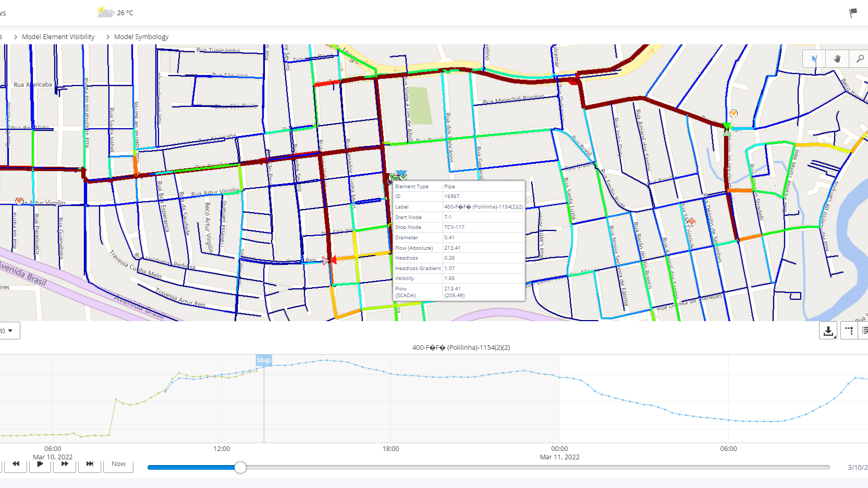Click the play button on timeline
Viewport: 868px width, 488px height.
click(x=40, y=464)
